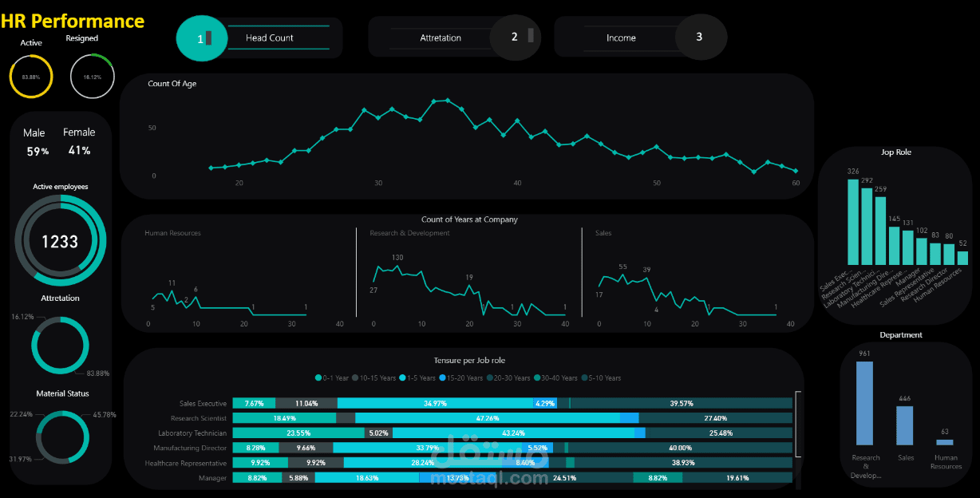The width and height of the screenshot is (980, 498).
Task: Click Sales Executive 34.97% bar segment
Action: coord(435,403)
